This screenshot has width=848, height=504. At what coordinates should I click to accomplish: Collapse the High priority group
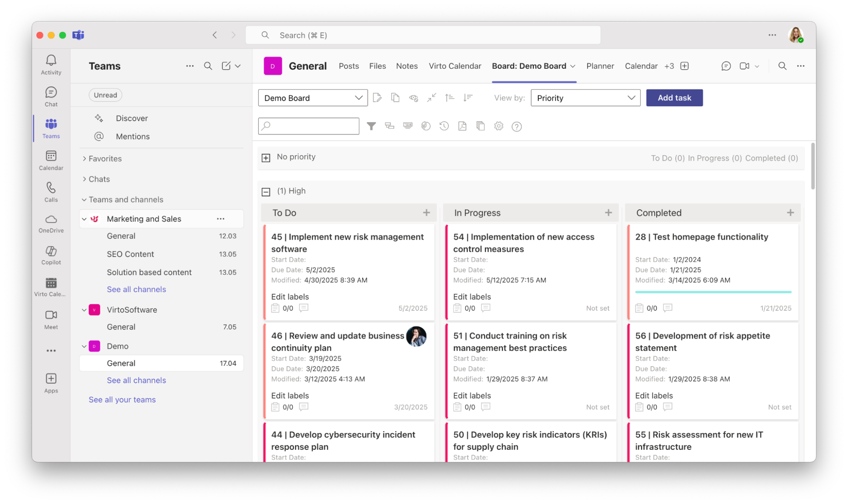266,192
